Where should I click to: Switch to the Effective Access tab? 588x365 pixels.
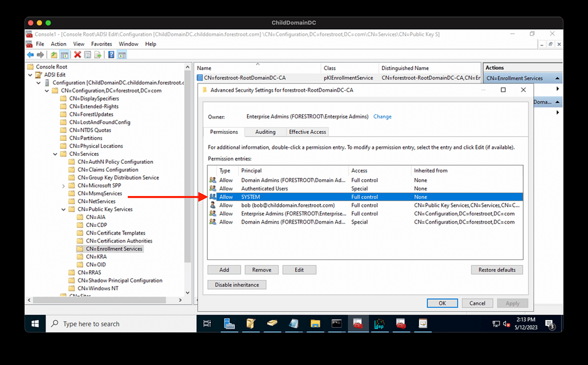click(307, 132)
